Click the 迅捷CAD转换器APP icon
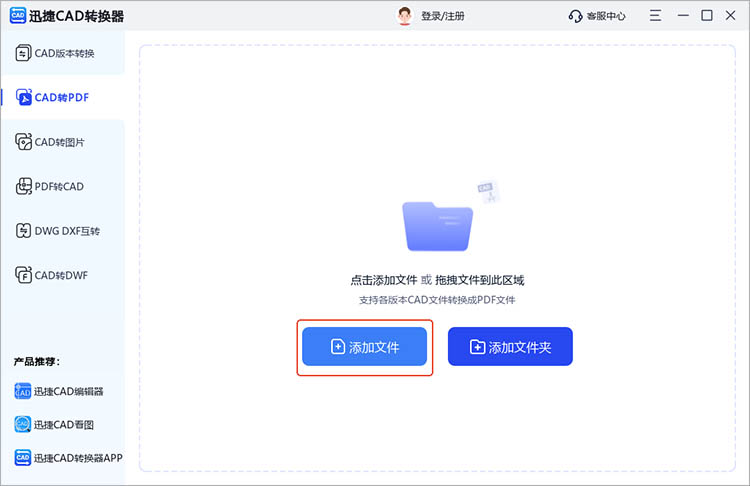Viewport: 750px width, 486px height. point(22,458)
